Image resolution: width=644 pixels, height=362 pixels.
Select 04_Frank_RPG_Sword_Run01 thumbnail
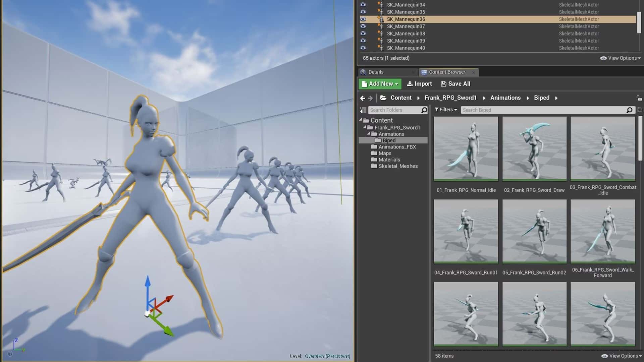[x=466, y=232]
